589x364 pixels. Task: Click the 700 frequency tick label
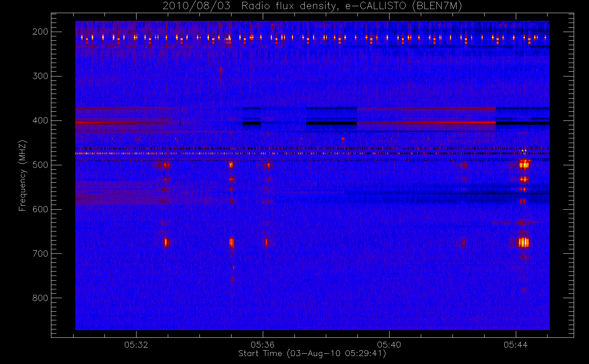40,254
